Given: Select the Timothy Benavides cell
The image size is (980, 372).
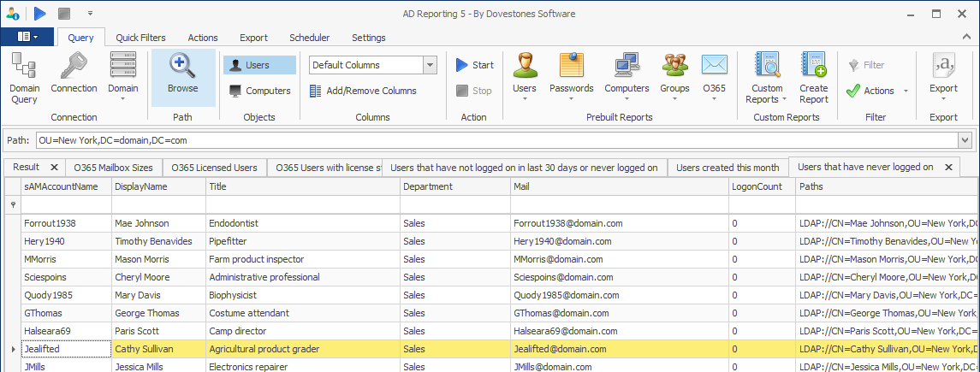Looking at the screenshot, I should tap(158, 241).
